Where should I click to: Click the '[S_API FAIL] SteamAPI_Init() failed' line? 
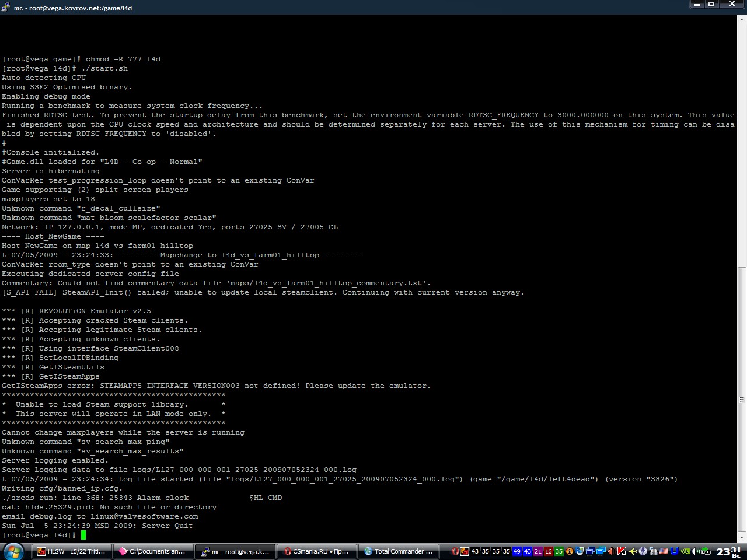click(x=263, y=292)
